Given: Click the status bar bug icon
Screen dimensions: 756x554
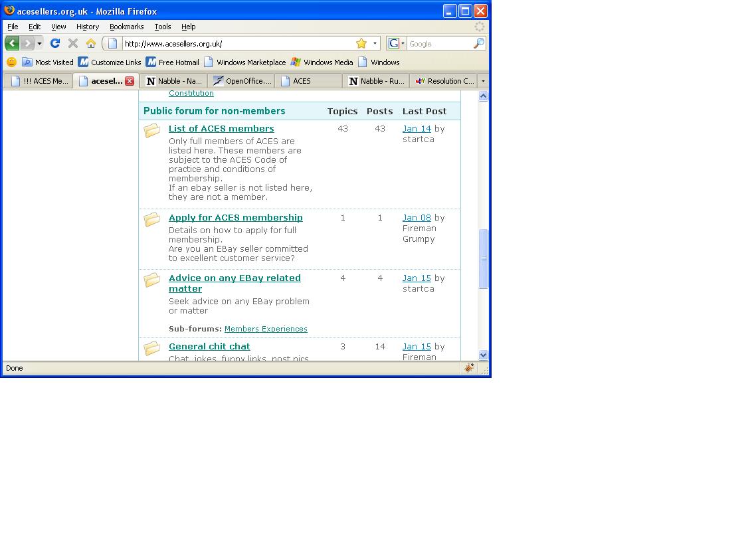Looking at the screenshot, I should (469, 368).
